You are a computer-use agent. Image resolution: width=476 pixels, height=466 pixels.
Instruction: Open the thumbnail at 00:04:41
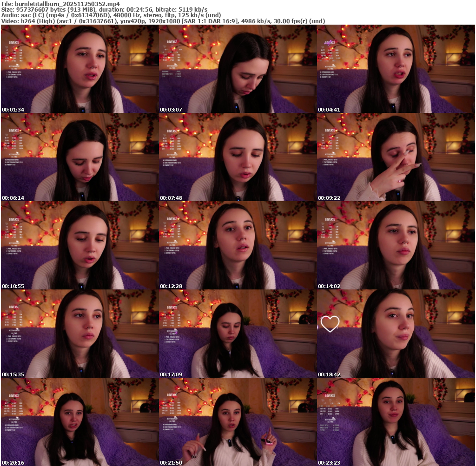pos(396,69)
